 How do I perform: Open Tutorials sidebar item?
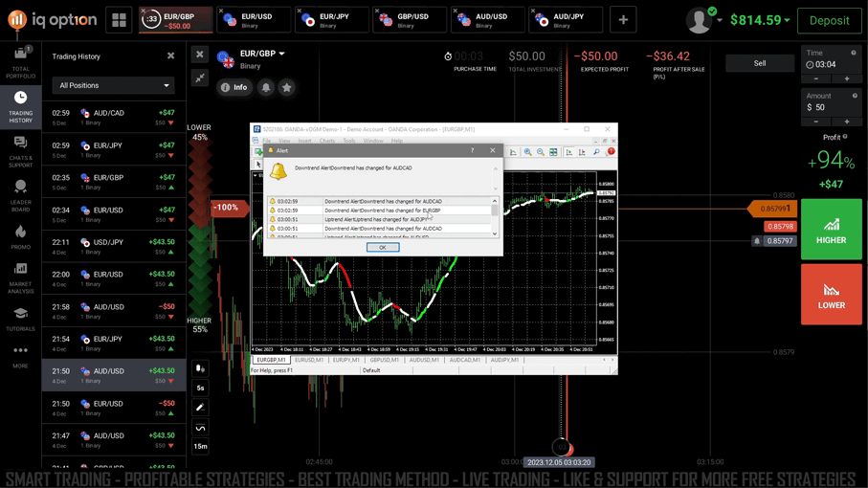(x=20, y=320)
